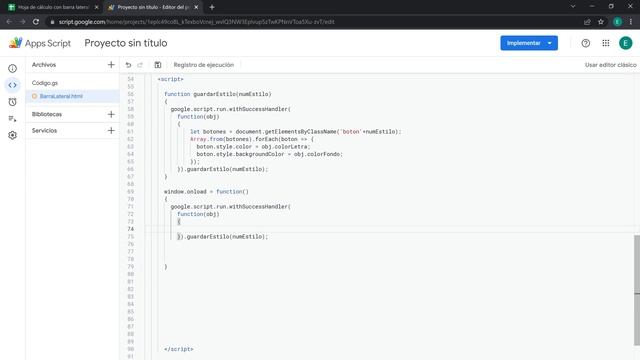Open the Google account avatar E
This screenshot has width=640, height=360.
pos(625,43)
